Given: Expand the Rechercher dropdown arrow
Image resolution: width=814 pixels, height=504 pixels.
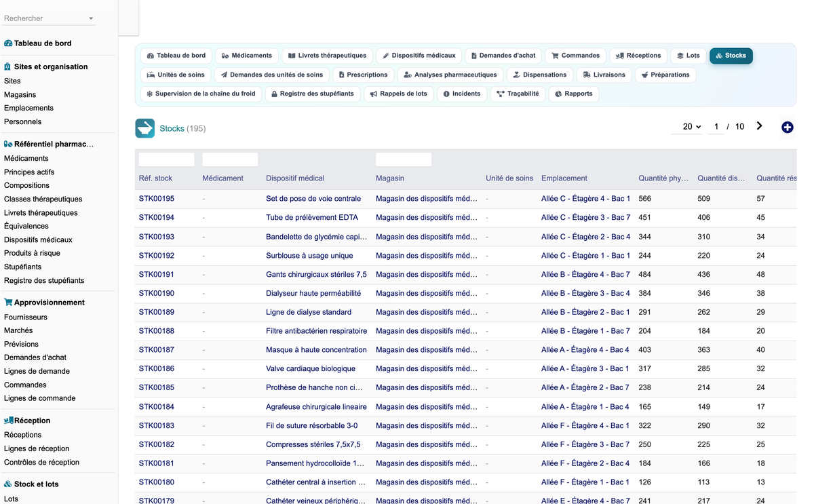Looking at the screenshot, I should click(x=92, y=19).
